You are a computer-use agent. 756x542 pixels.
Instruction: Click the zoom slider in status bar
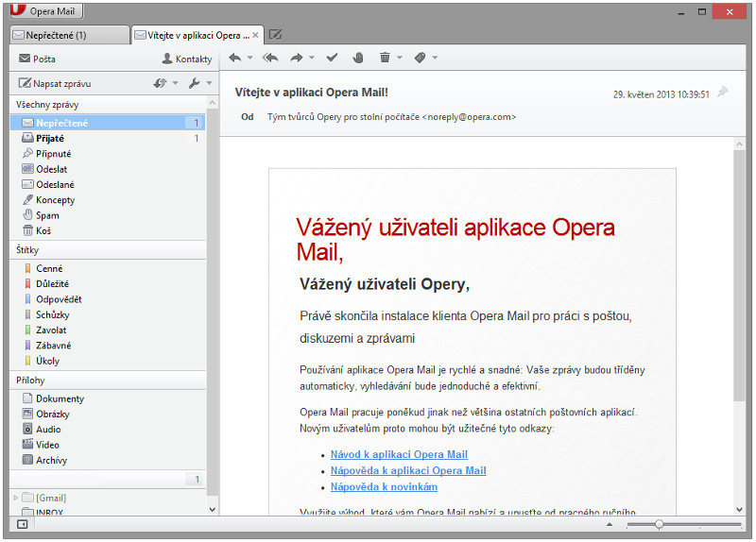click(659, 523)
